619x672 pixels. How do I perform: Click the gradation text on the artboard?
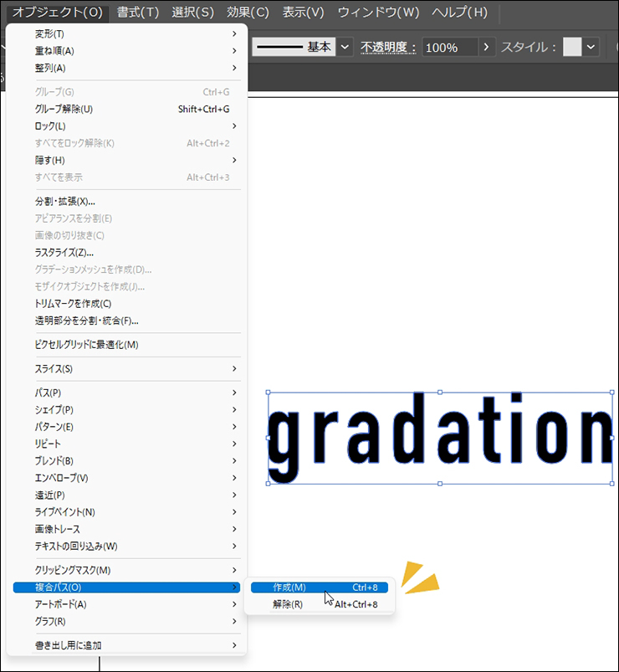(439, 437)
